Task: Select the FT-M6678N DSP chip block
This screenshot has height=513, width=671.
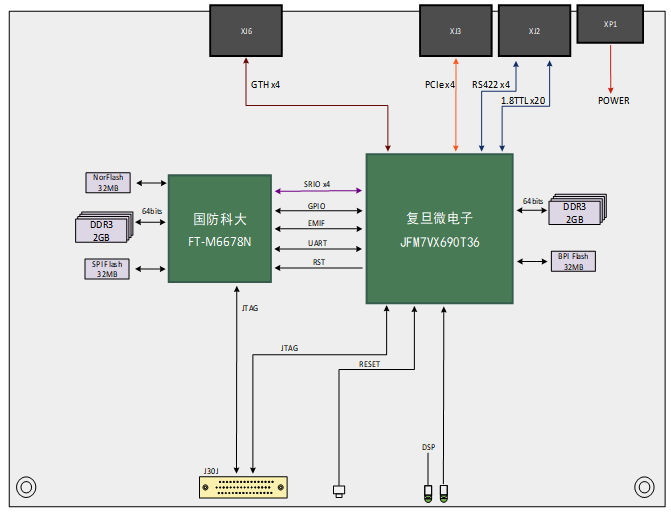Action: [x=220, y=228]
